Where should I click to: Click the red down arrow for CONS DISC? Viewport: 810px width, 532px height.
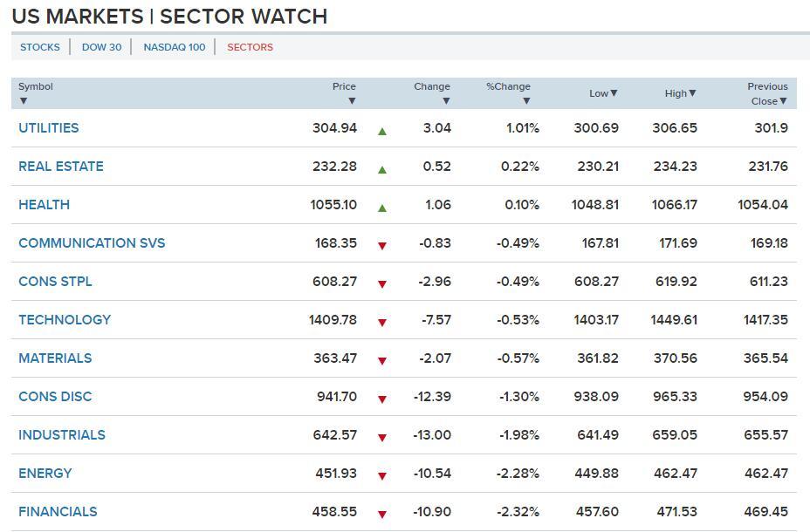[x=381, y=399]
